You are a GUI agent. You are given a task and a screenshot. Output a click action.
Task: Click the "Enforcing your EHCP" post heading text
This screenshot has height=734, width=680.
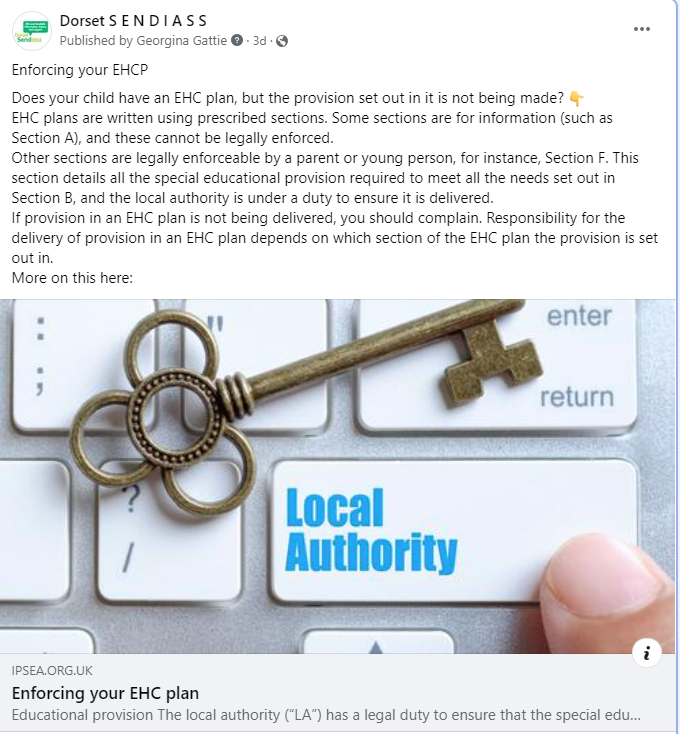(x=80, y=70)
